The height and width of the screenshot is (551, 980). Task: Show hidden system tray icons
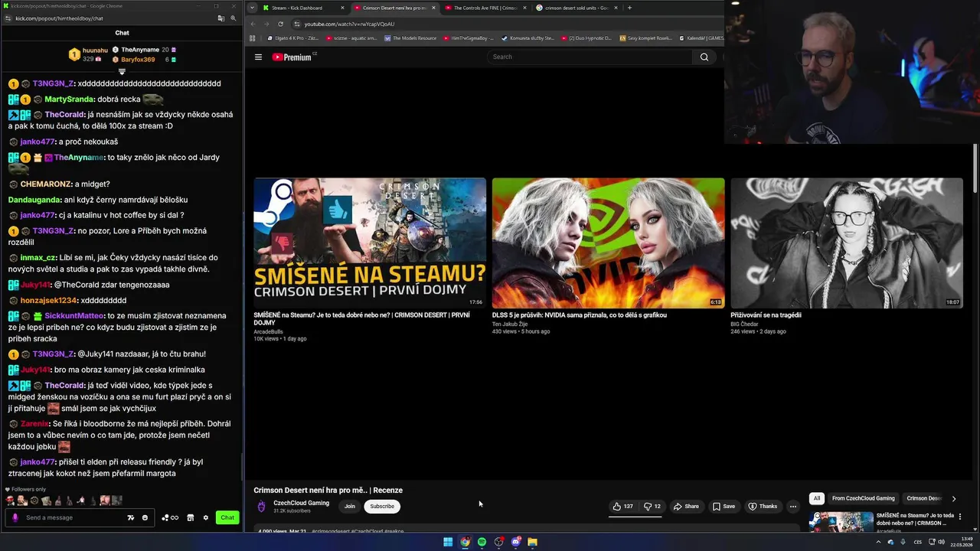[878, 542]
